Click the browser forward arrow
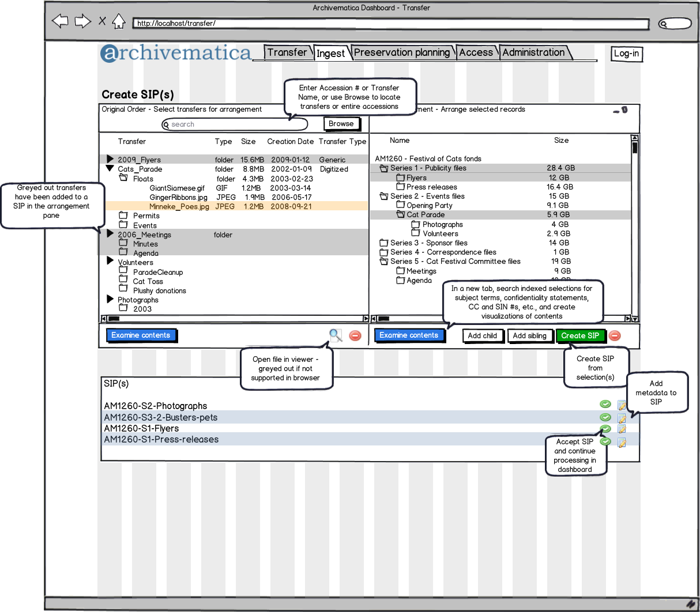 click(83, 22)
